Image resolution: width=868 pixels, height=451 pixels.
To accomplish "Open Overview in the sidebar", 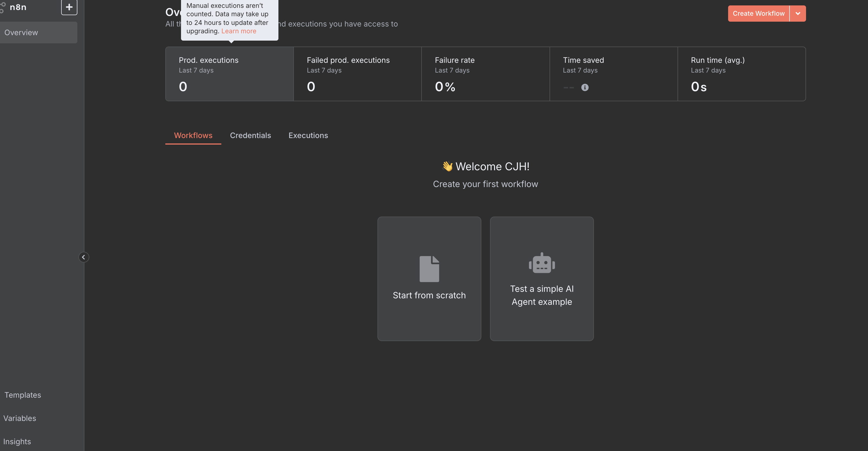I will tap(21, 33).
